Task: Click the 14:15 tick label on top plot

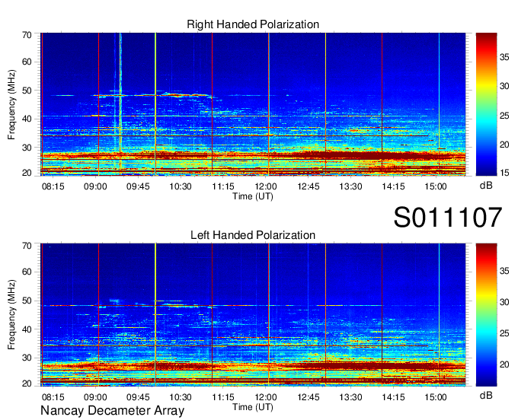Action: pyautogui.click(x=393, y=186)
